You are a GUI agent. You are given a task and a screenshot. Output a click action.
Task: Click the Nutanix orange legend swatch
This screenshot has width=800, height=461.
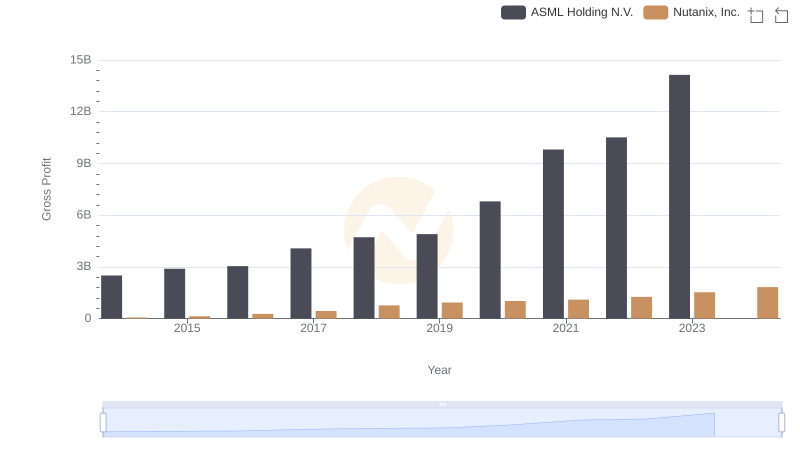pos(656,12)
